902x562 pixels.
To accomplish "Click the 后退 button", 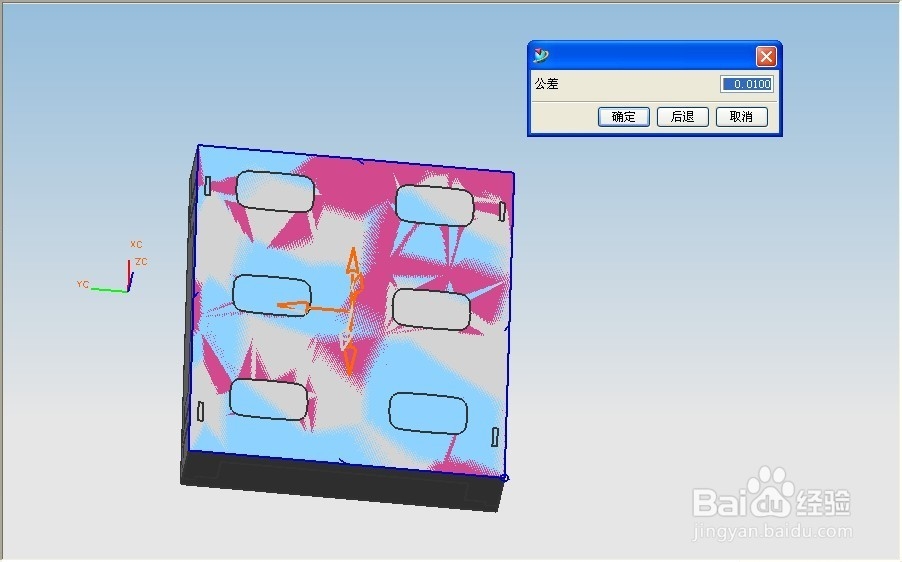I will (x=683, y=117).
